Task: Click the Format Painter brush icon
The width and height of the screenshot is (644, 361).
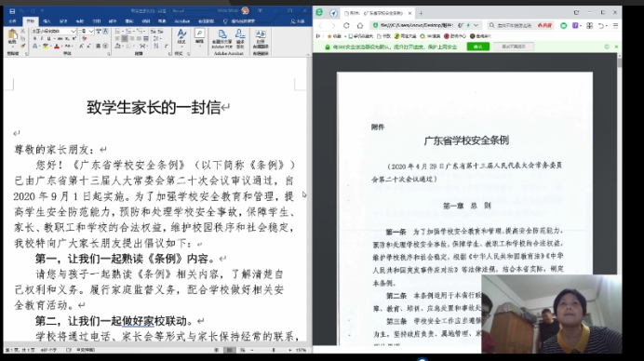Action: coord(23,46)
